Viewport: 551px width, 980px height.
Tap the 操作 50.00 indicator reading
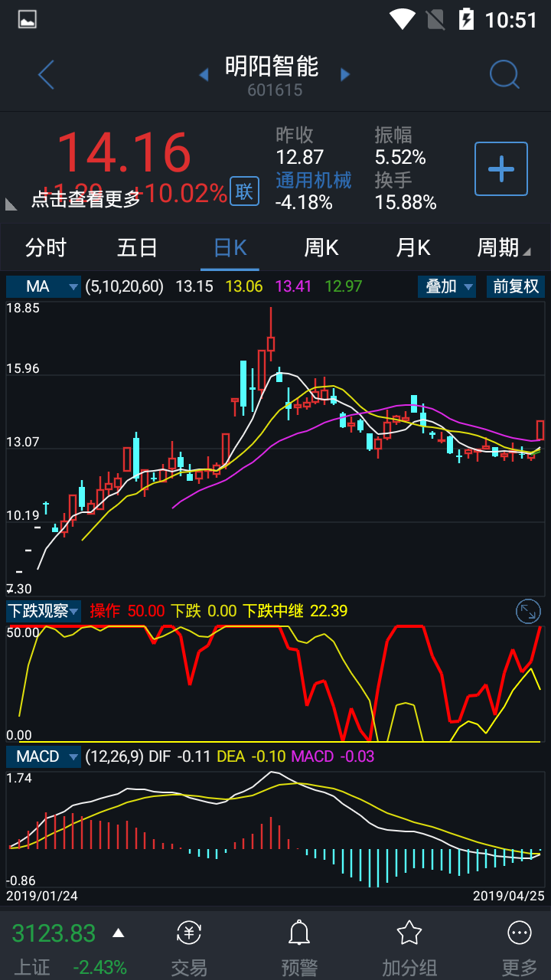(x=127, y=611)
